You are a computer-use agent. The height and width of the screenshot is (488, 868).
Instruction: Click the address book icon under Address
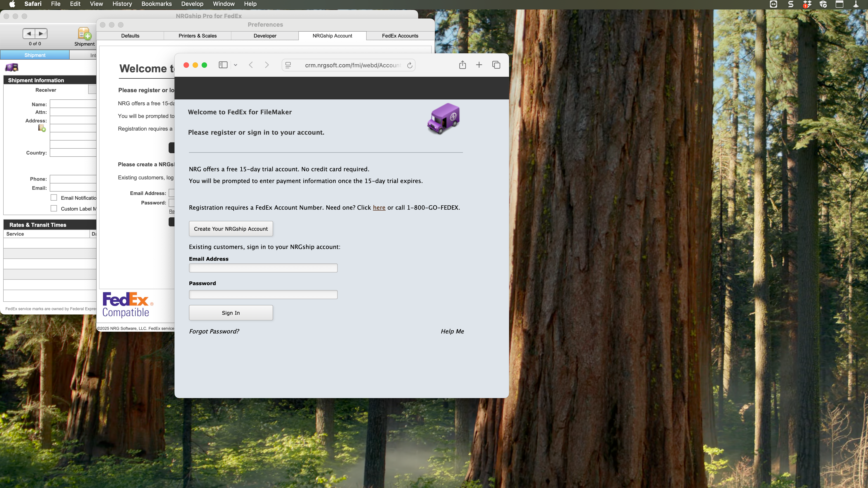point(42,128)
